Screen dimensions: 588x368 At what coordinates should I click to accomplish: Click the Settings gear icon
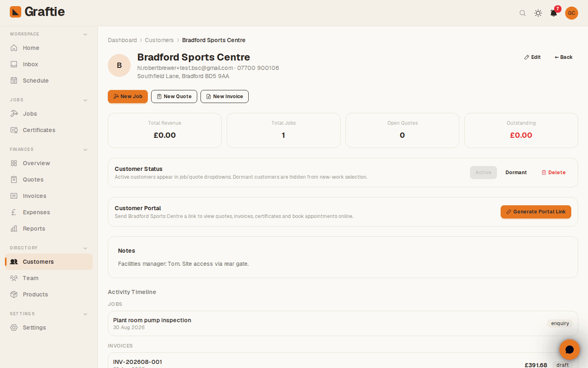[x=14, y=328]
